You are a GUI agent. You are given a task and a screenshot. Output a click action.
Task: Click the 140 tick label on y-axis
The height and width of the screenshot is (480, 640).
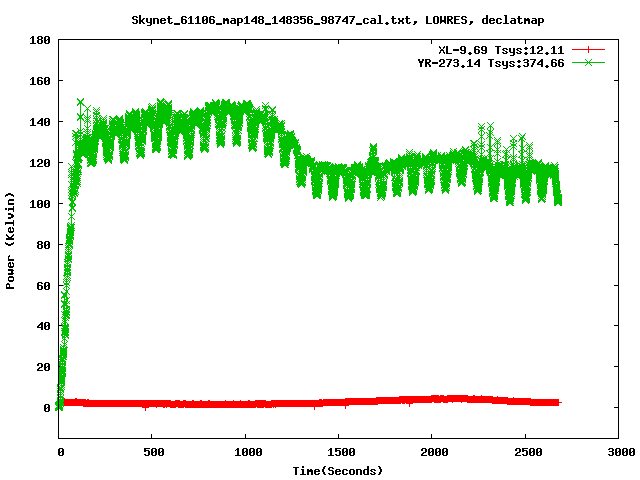pyautogui.click(x=41, y=122)
